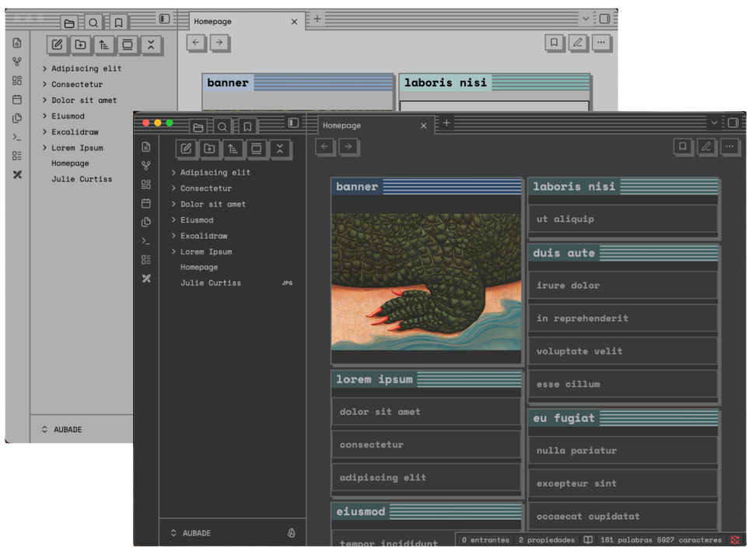Open search pane in dark window
756x555 pixels.
[x=222, y=127]
